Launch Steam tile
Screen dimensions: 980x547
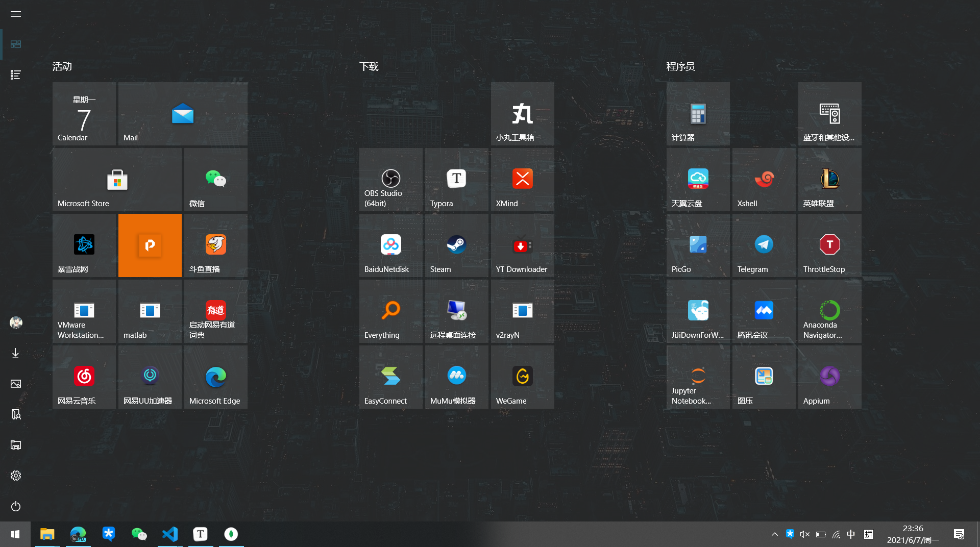pyautogui.click(x=457, y=245)
